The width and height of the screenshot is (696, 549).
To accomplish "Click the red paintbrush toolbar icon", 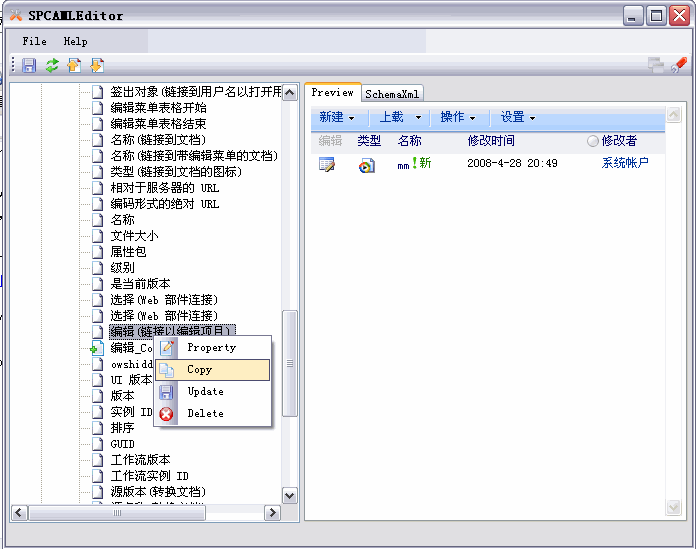I will [679, 65].
